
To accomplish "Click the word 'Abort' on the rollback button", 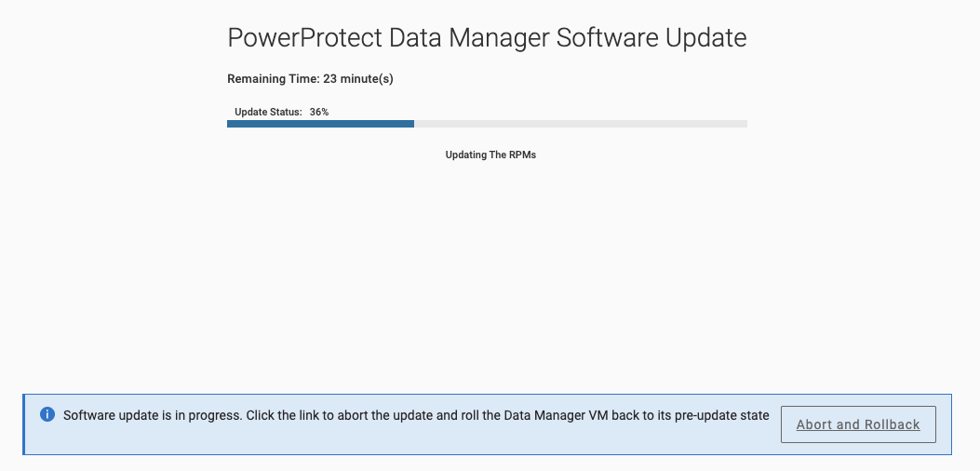I will 814,424.
